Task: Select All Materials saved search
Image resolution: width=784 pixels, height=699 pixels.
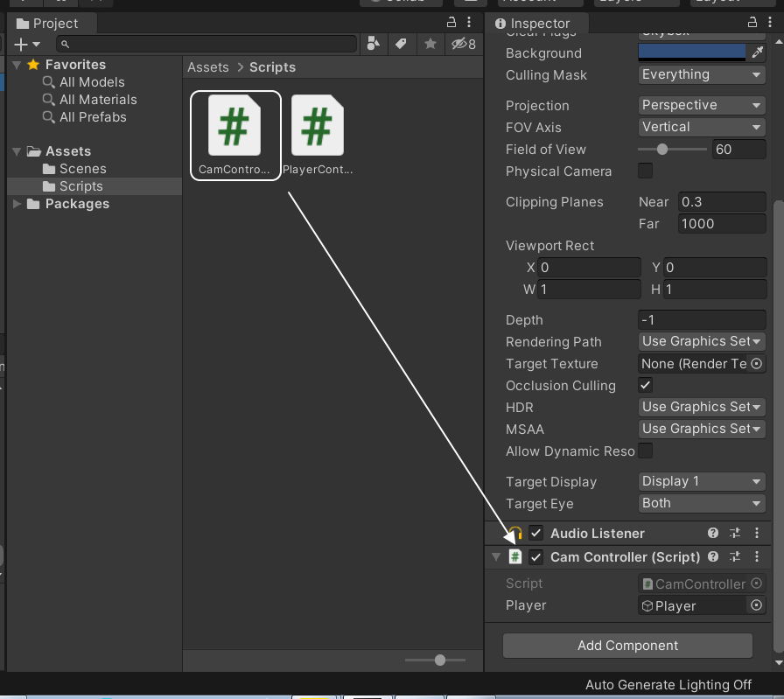Action: point(98,100)
